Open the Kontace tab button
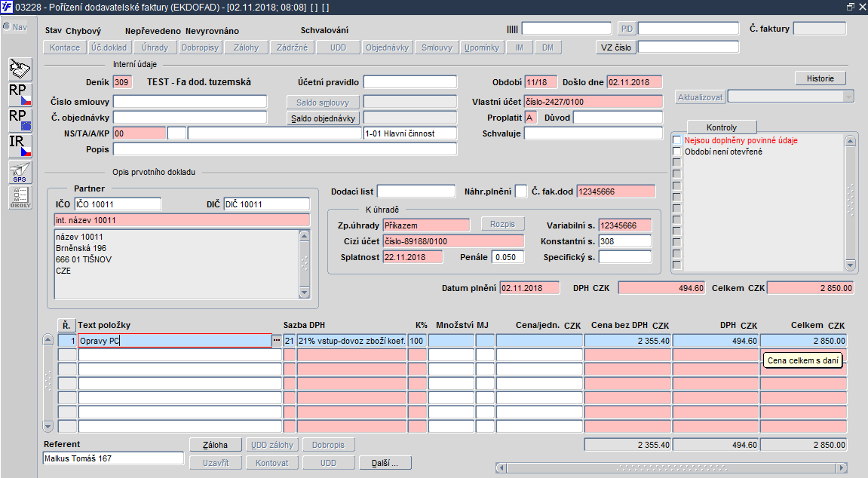The image size is (868, 478). click(x=65, y=47)
